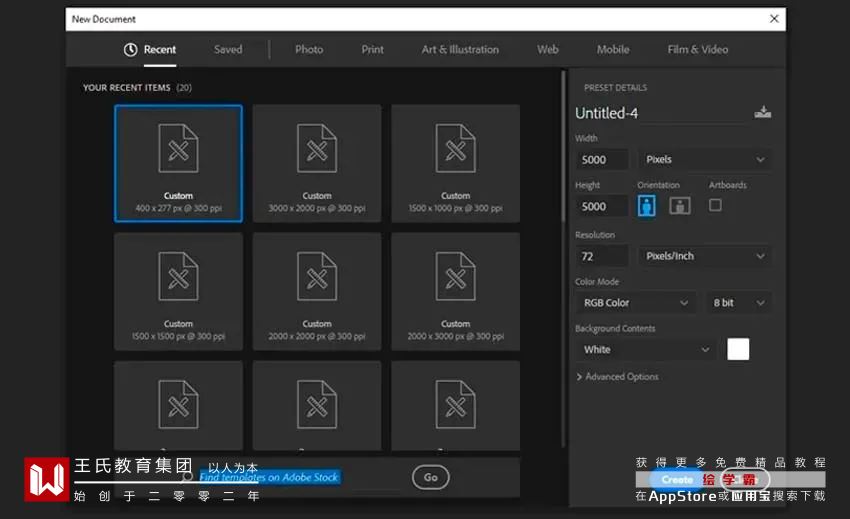
Task: Open the RGB Color mode dropdown
Action: 635,303
